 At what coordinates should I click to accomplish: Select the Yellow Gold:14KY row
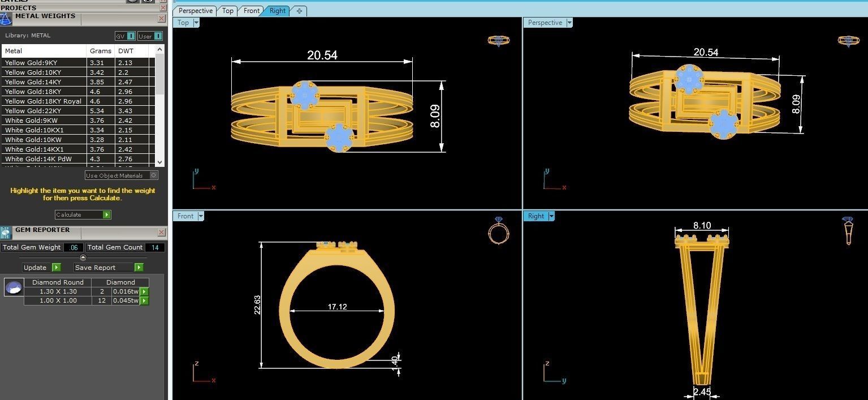click(x=79, y=82)
